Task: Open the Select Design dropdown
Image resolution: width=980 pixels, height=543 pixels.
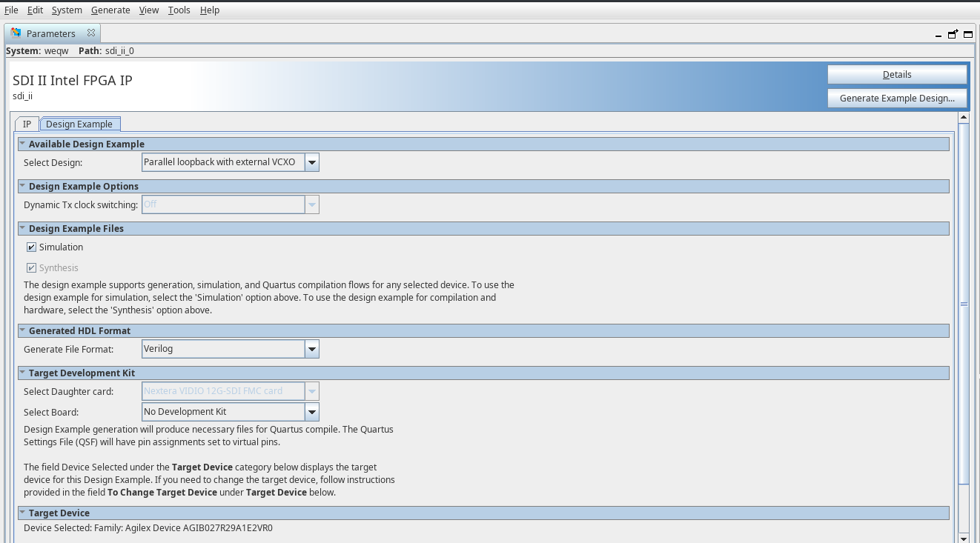Action: tap(312, 162)
